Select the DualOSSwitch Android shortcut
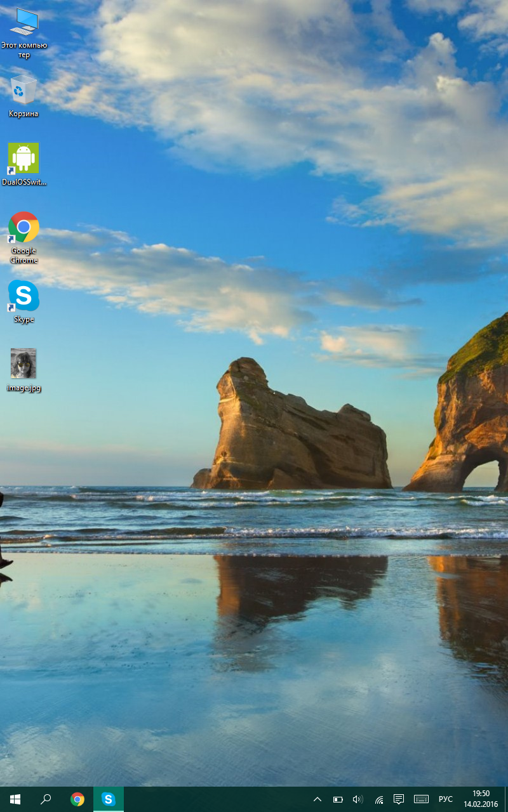The image size is (508, 812). point(23,164)
